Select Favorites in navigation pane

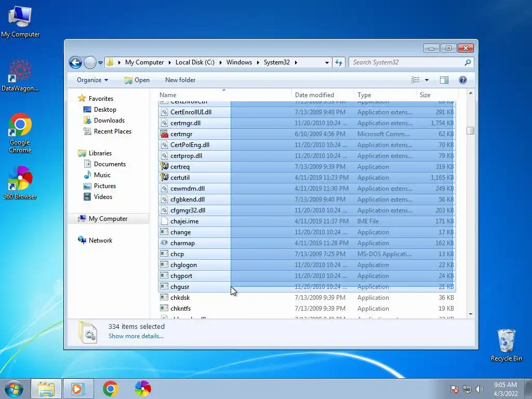[x=101, y=99]
